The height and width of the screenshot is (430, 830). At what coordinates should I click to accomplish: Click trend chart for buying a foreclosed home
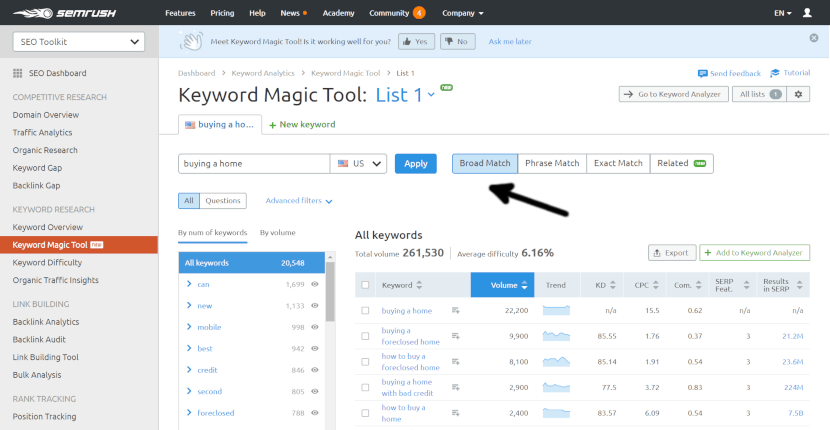556,336
